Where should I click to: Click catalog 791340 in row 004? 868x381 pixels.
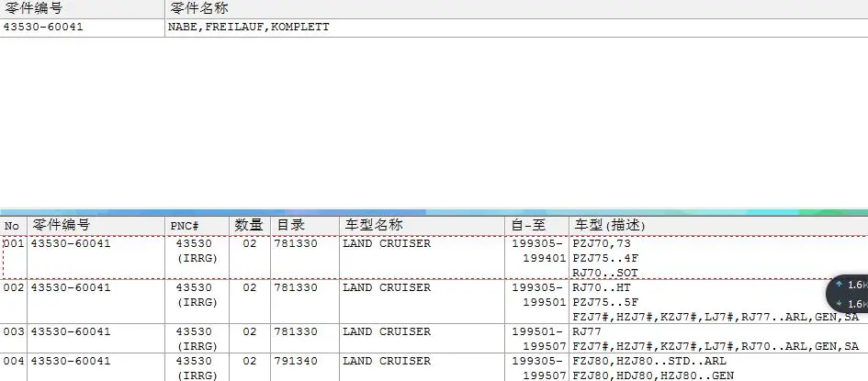pyautogui.click(x=296, y=361)
